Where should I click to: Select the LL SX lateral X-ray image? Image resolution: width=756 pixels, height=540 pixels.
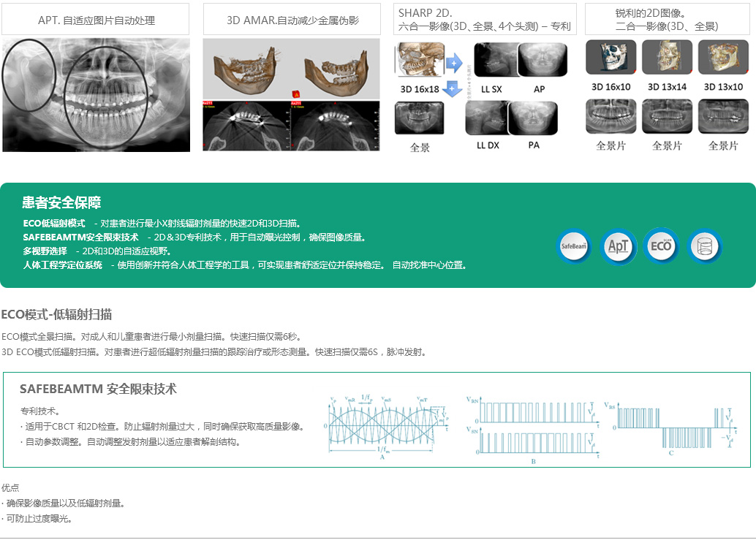coord(494,60)
